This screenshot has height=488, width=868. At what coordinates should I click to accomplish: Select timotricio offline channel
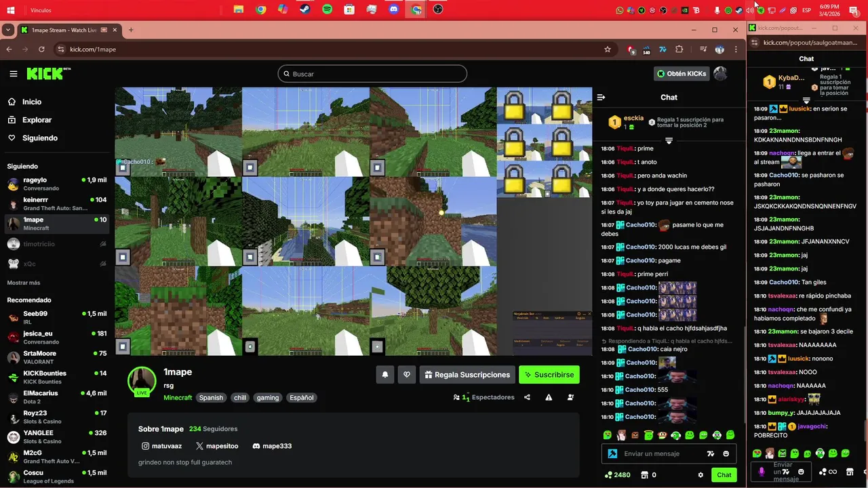(57, 244)
